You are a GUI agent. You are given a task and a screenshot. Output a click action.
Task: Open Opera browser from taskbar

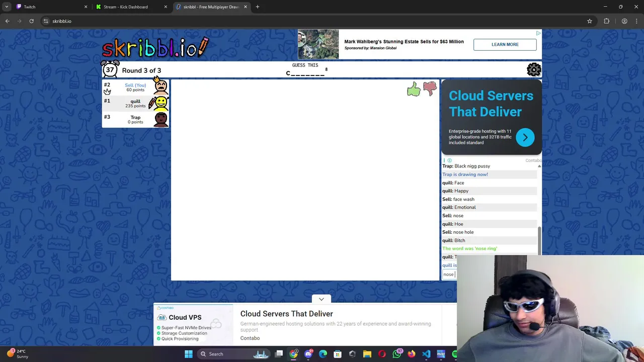382,354
